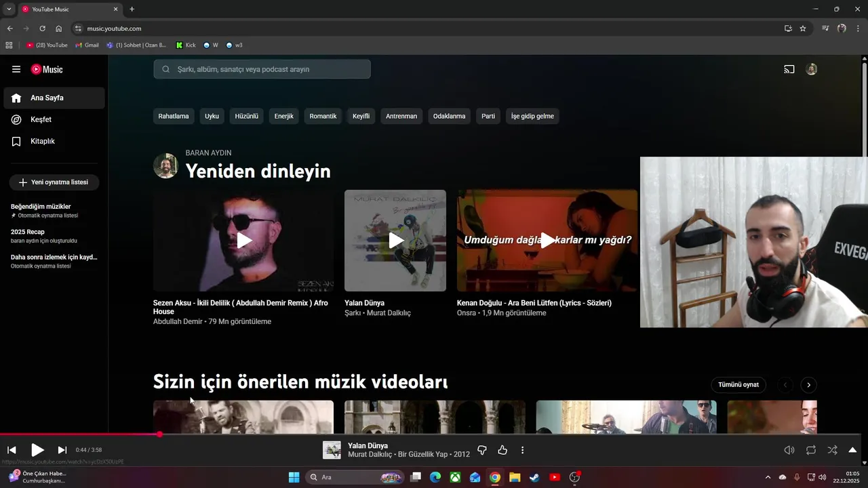Create new playlist with Yeni oynatma listesi
Viewport: 868px width, 488px height.
(x=54, y=182)
